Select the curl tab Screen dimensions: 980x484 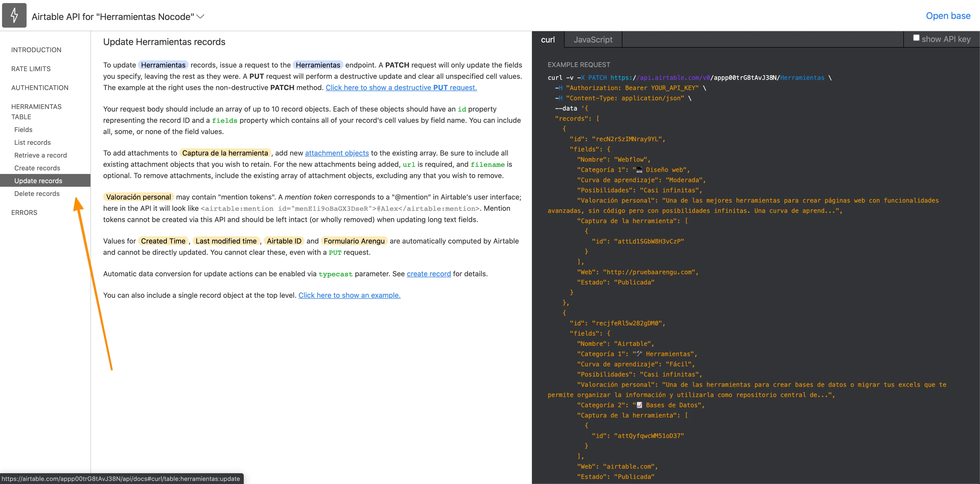tap(547, 40)
